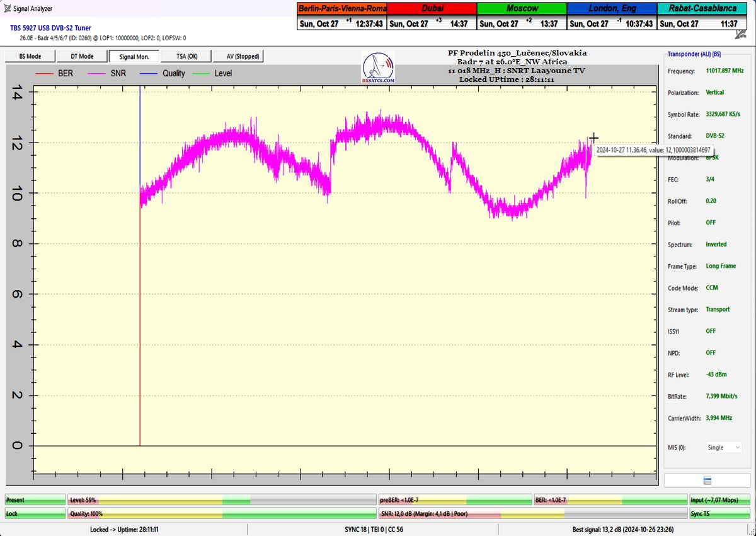The image size is (756, 536).
Task: Click the Lock status indicator
Action: (x=35, y=514)
